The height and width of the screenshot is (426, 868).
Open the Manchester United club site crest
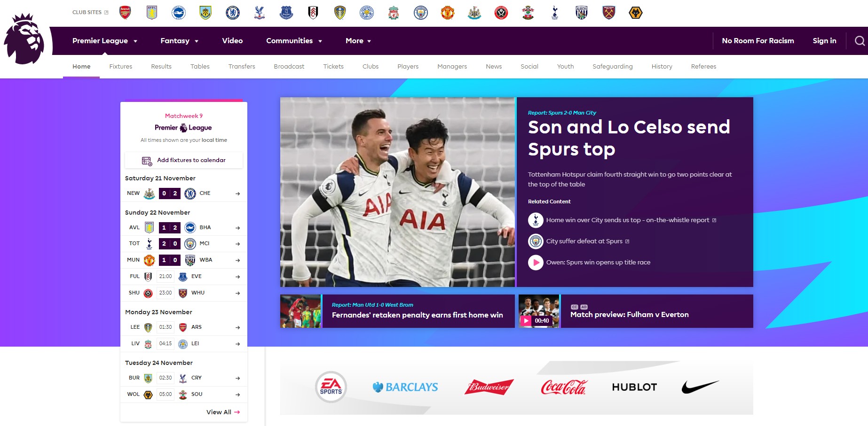pos(448,13)
